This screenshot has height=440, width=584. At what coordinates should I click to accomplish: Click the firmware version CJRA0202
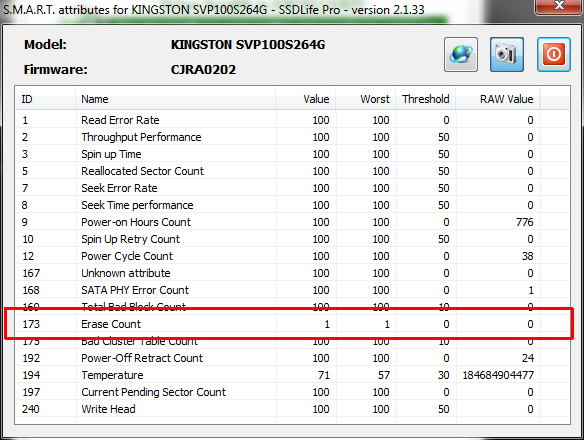[x=203, y=70]
